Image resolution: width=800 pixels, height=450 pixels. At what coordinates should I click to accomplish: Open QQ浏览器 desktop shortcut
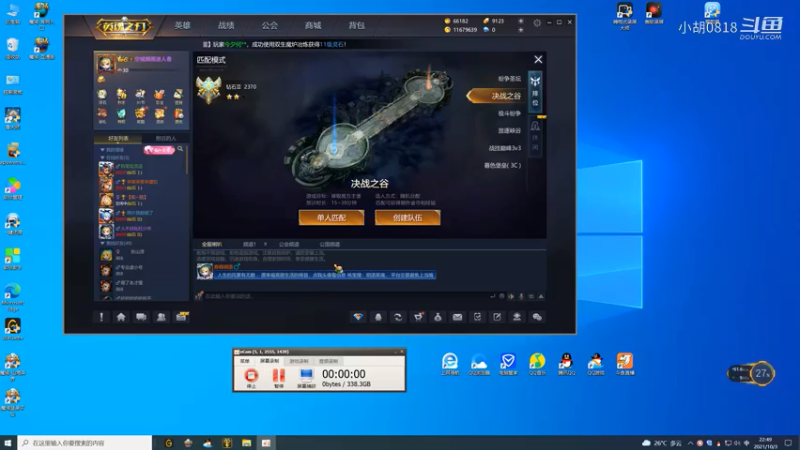(479, 363)
